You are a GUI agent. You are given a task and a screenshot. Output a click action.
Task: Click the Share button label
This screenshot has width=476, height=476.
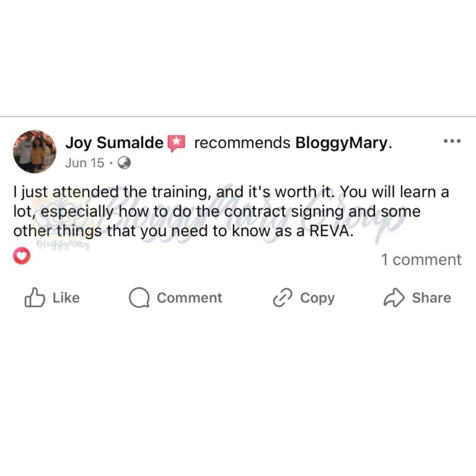coord(431,297)
